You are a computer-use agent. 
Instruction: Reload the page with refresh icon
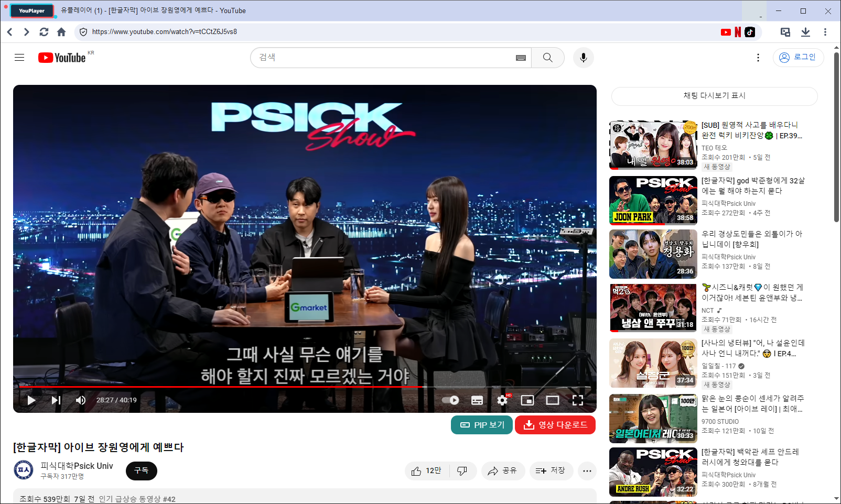point(44,32)
